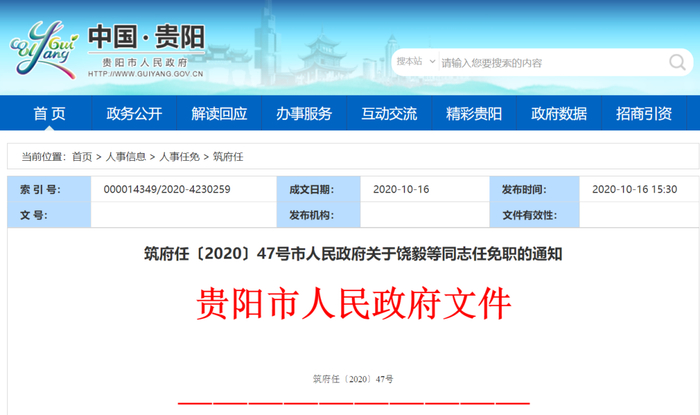Open the 搜本站 search scope dropdown
This screenshot has height=415, width=700.
(416, 62)
